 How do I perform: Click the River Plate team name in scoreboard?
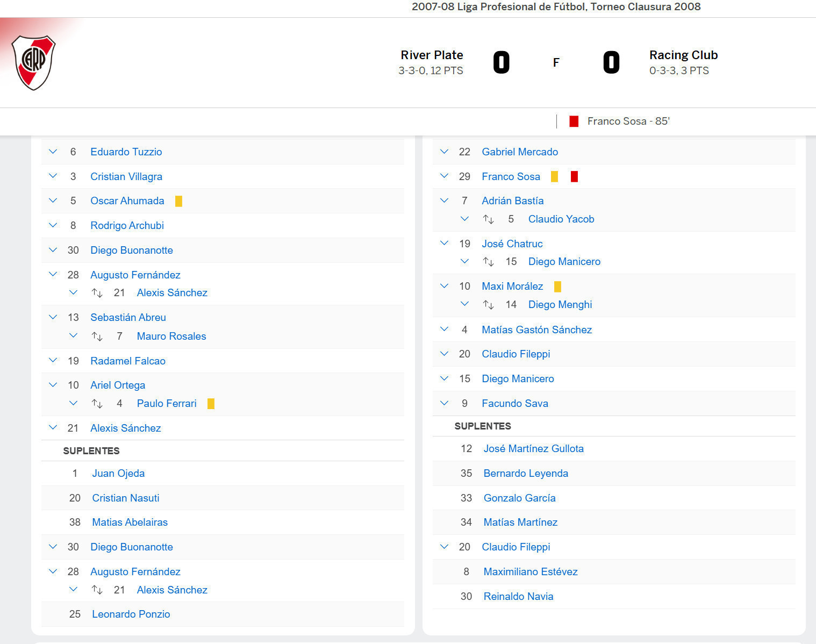(x=432, y=55)
